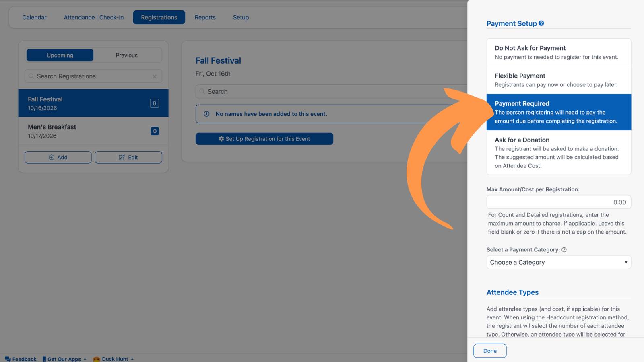
Task: Click the Duck Hunt icon
Action: [96, 359]
